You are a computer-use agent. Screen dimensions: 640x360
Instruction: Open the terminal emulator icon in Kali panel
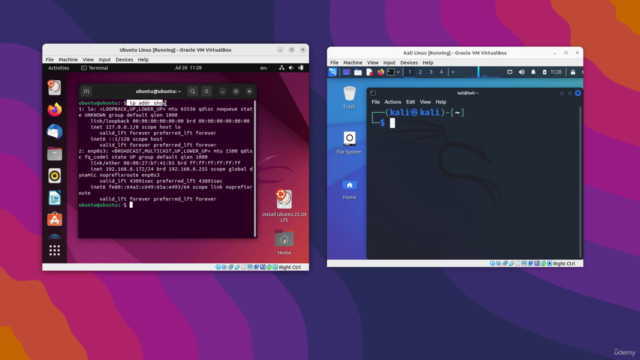391,72
